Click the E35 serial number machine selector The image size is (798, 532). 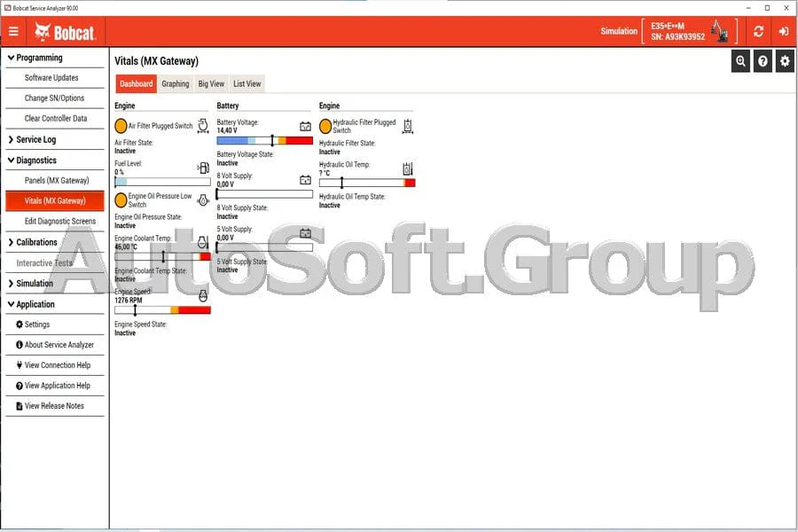pyautogui.click(x=690, y=31)
